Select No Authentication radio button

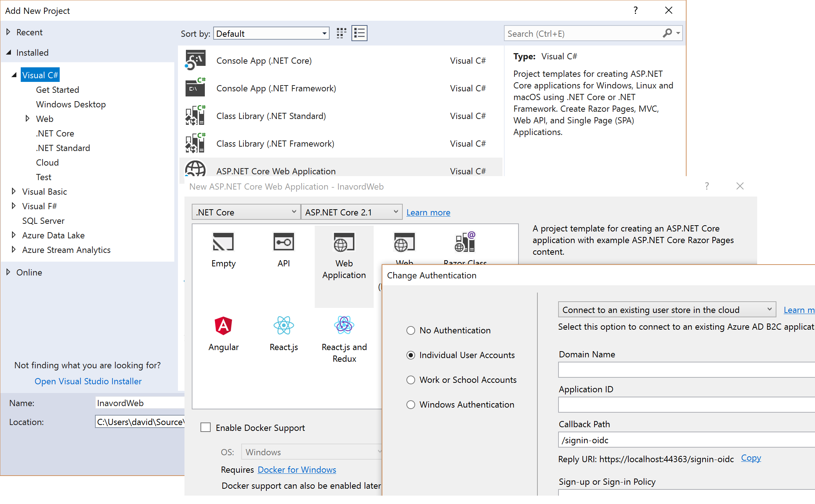pos(411,330)
